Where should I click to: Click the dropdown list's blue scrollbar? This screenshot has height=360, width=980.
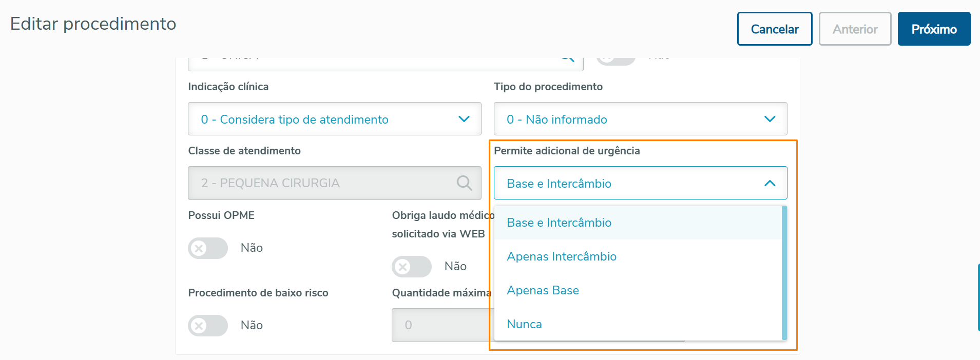(x=784, y=273)
